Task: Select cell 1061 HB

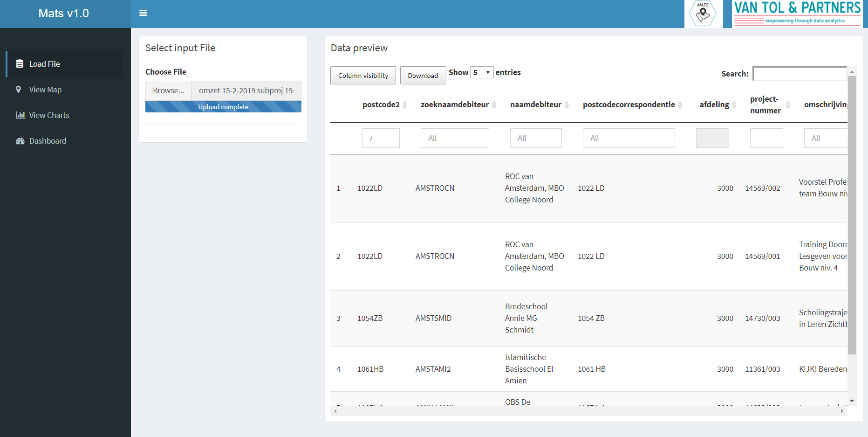Action: coord(592,369)
